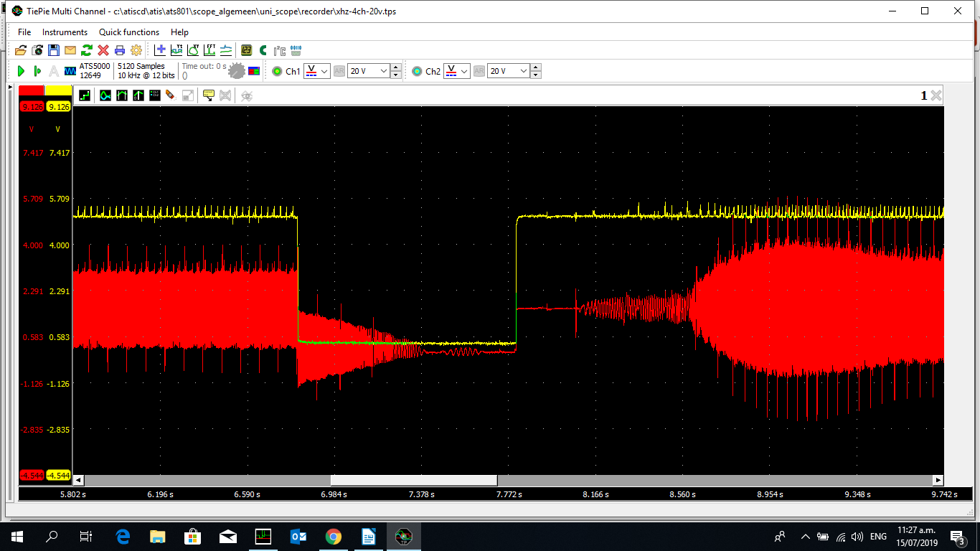980x551 pixels.
Task: Toggle Ch2 auto-ranging AR button
Action: [x=479, y=71]
